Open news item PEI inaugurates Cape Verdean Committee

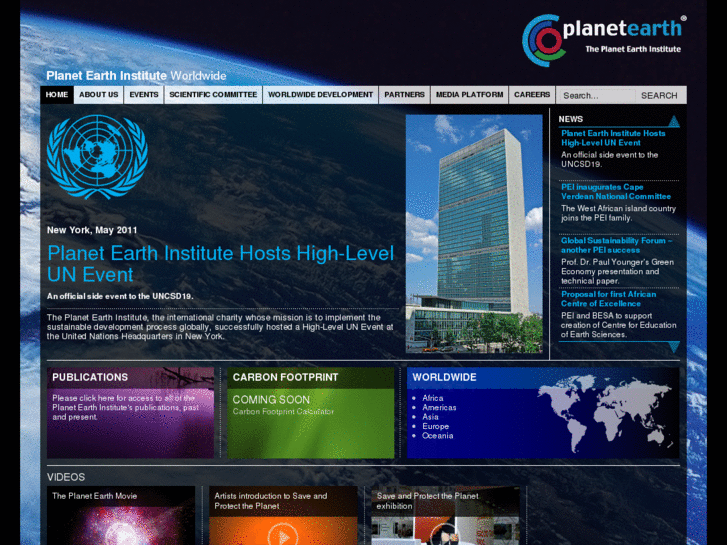click(616, 192)
